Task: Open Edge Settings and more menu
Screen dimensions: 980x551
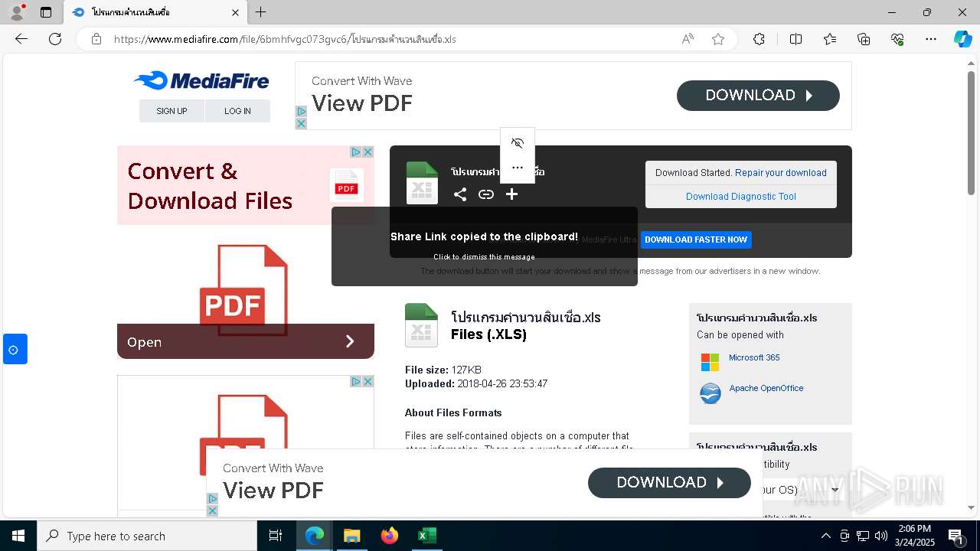Action: tap(931, 39)
